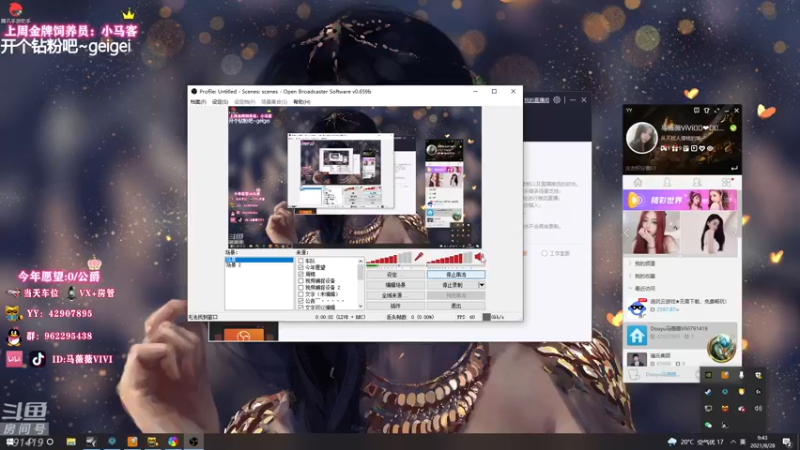Click the green online status icon in YY

click(733, 128)
